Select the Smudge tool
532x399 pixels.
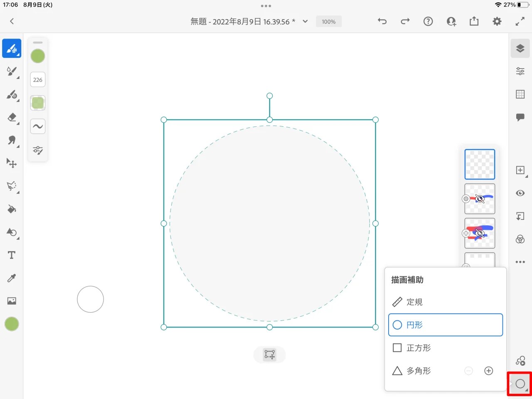click(12, 141)
